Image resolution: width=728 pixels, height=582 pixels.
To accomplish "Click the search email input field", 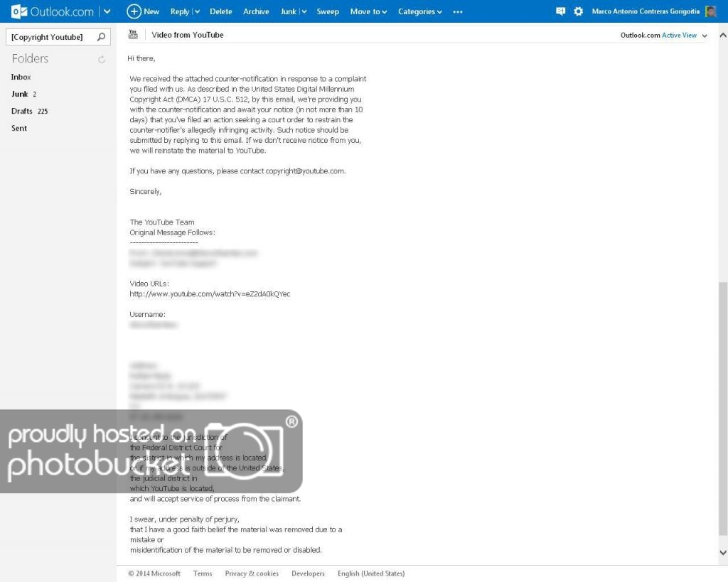I will pyautogui.click(x=51, y=37).
